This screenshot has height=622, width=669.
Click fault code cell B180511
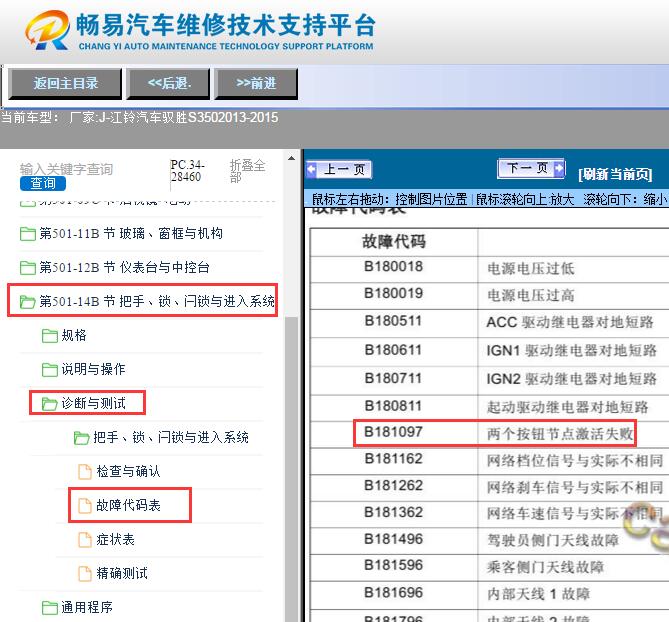pos(393,321)
